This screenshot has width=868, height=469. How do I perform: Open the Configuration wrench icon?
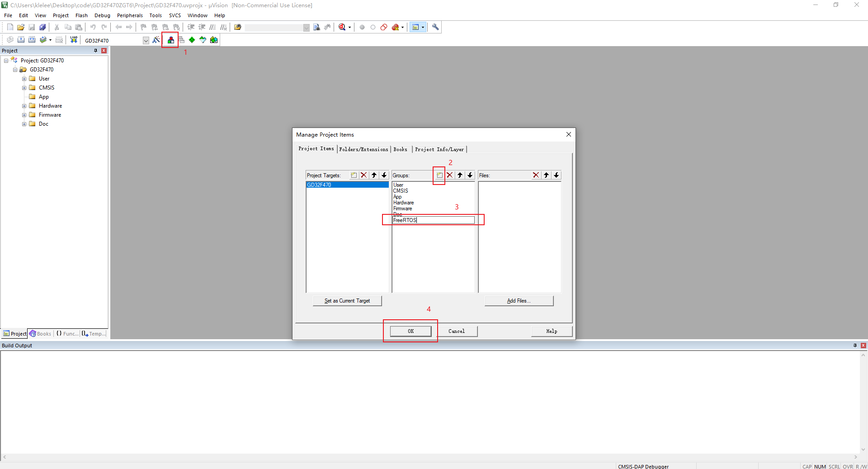[x=435, y=27]
